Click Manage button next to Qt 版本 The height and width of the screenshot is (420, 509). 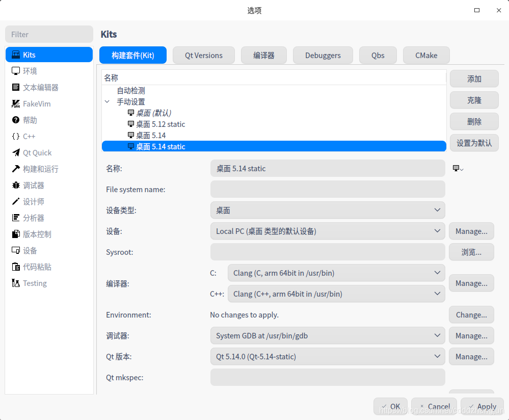471,356
